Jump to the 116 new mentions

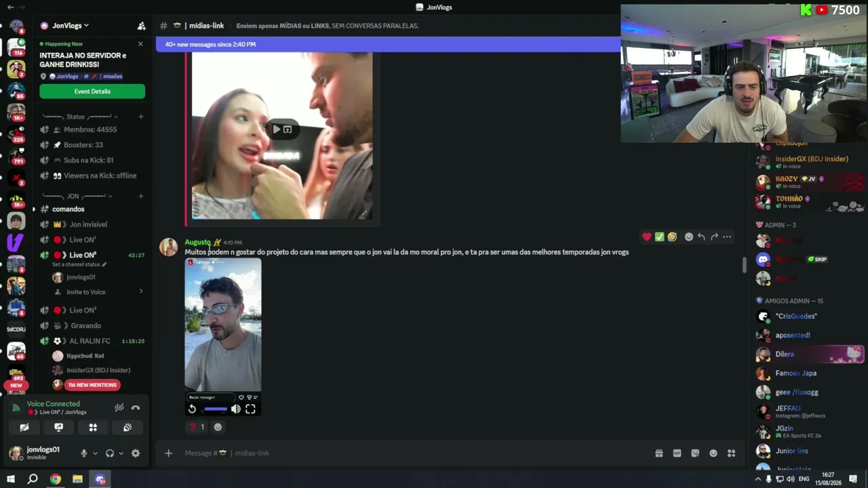pyautogui.click(x=92, y=385)
